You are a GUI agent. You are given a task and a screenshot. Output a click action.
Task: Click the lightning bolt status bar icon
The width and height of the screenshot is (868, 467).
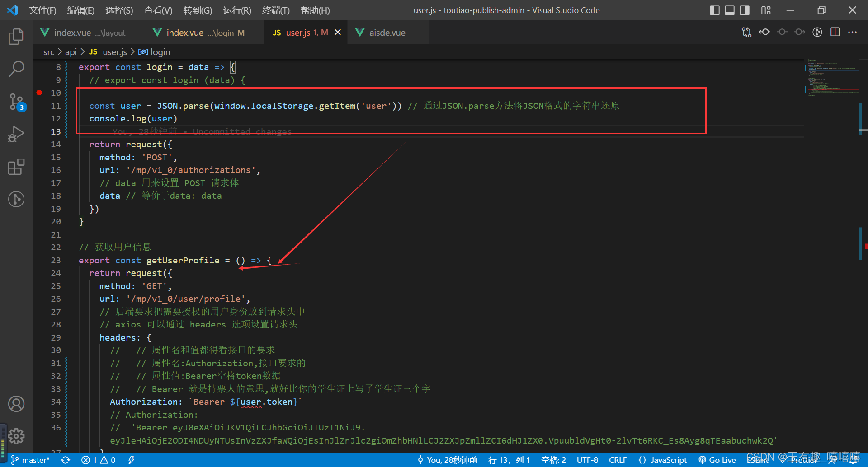[x=131, y=460]
